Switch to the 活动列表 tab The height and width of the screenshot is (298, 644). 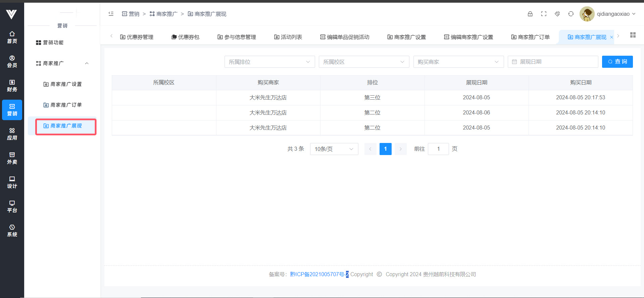pyautogui.click(x=288, y=37)
